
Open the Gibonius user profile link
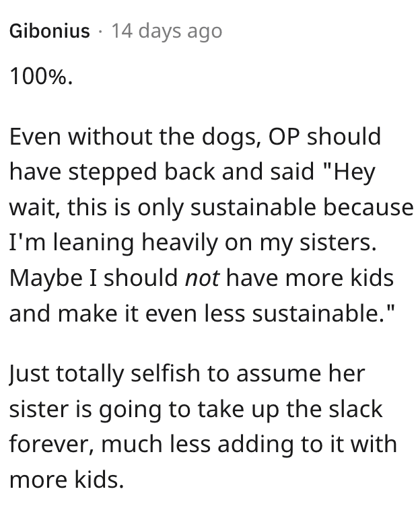click(x=50, y=31)
